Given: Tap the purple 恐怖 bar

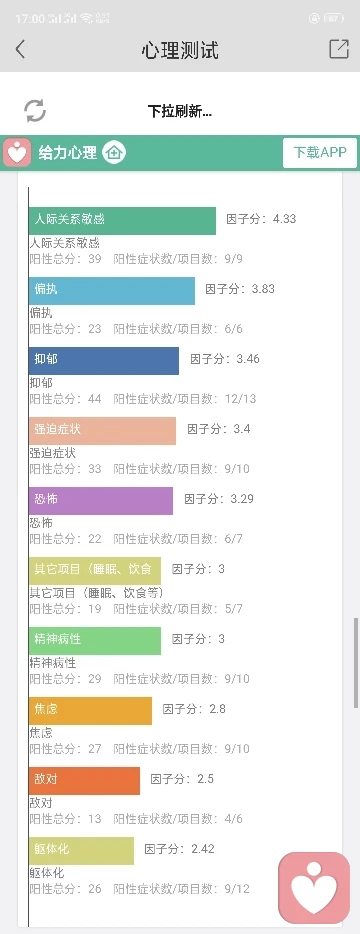Looking at the screenshot, I should click(x=101, y=501).
